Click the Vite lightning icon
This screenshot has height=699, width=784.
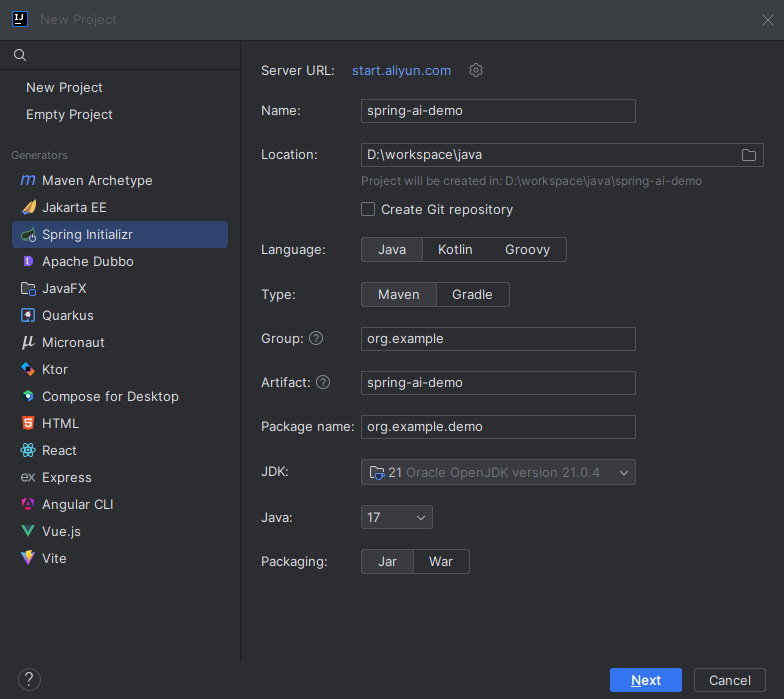point(28,558)
